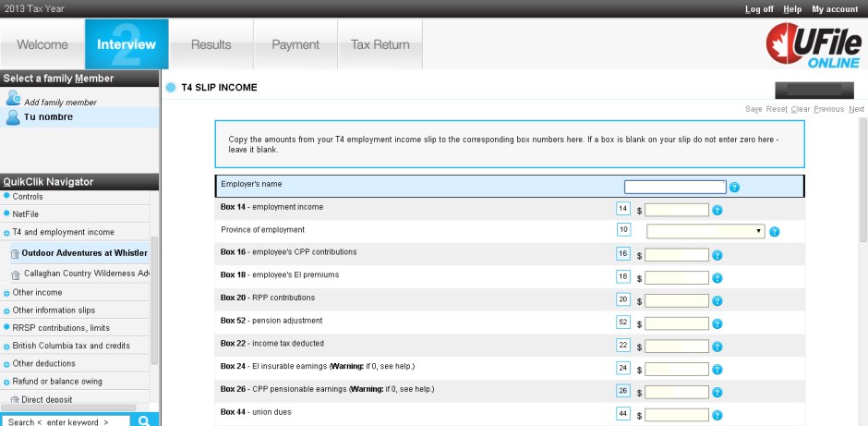Screen dimensions: 868x426
Task: Click help icon for Box 14 employment income
Action: tap(717, 210)
